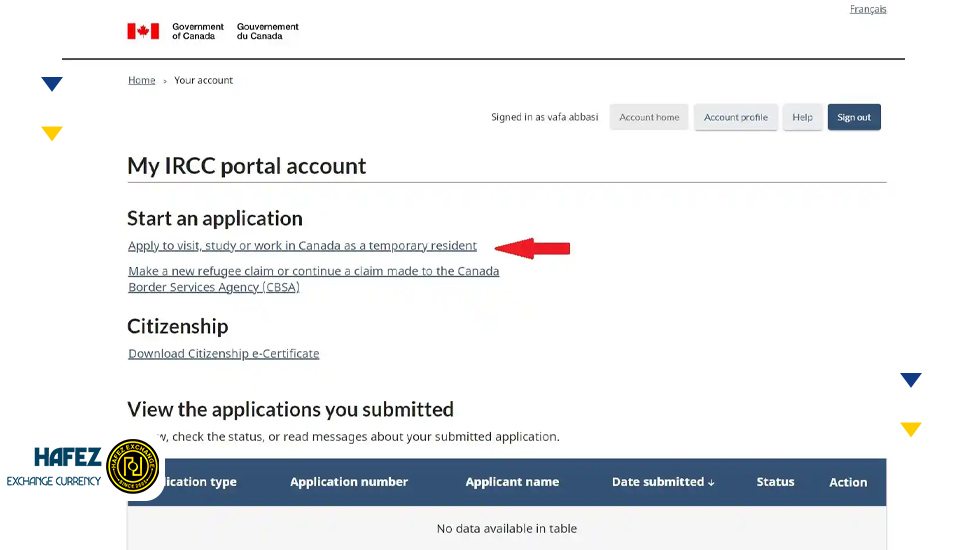Click the yellow triangle at top left
The height and width of the screenshot is (550, 967).
(x=52, y=133)
